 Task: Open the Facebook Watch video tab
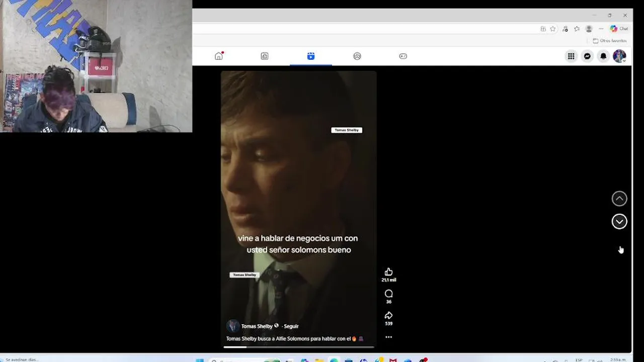(265, 56)
